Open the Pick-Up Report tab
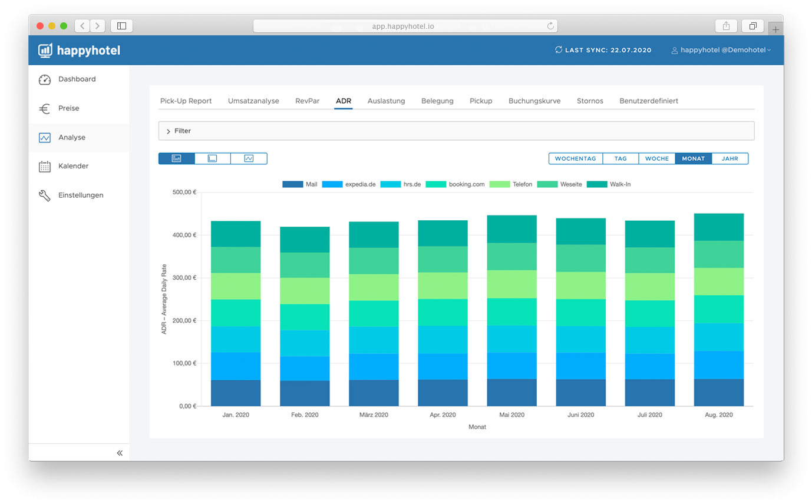The image size is (812, 504). [x=186, y=101]
